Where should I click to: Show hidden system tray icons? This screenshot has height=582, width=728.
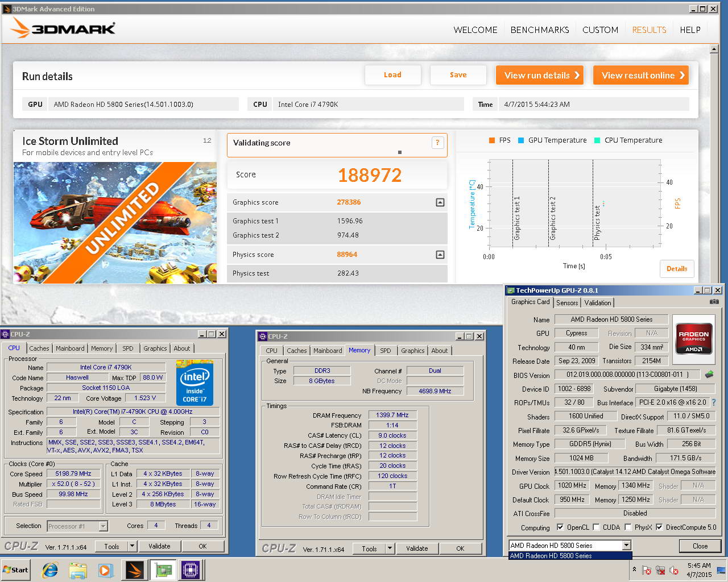point(634,569)
